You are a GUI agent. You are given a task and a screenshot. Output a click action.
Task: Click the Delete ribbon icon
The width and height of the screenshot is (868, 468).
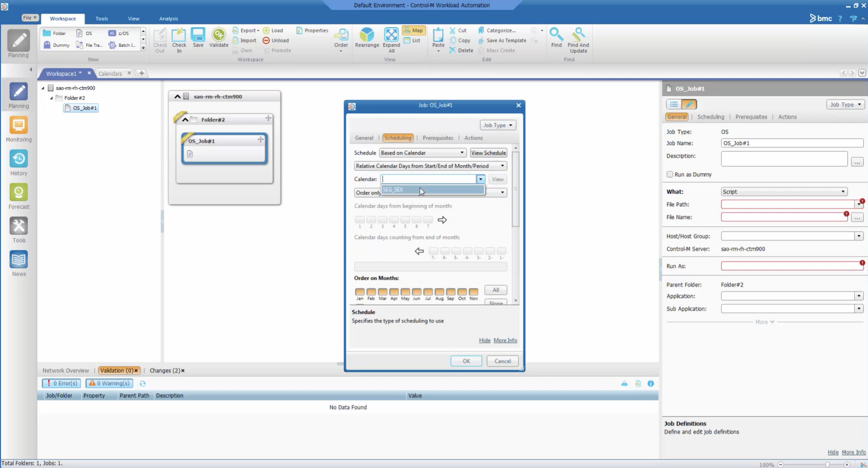[461, 50]
